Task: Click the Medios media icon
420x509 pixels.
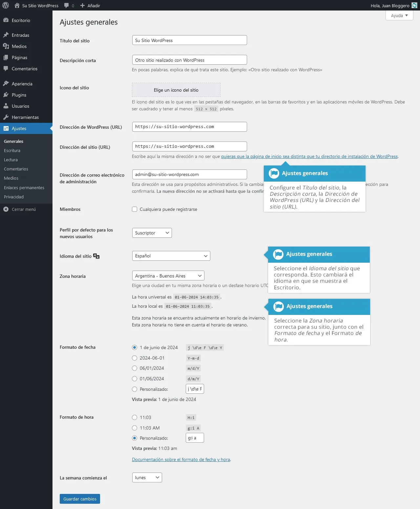Action: tap(6, 46)
